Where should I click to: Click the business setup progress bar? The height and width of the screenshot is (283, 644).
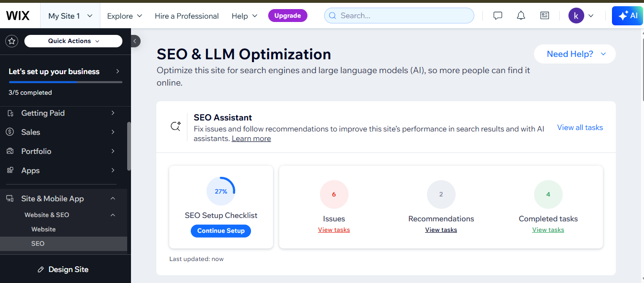[65, 82]
